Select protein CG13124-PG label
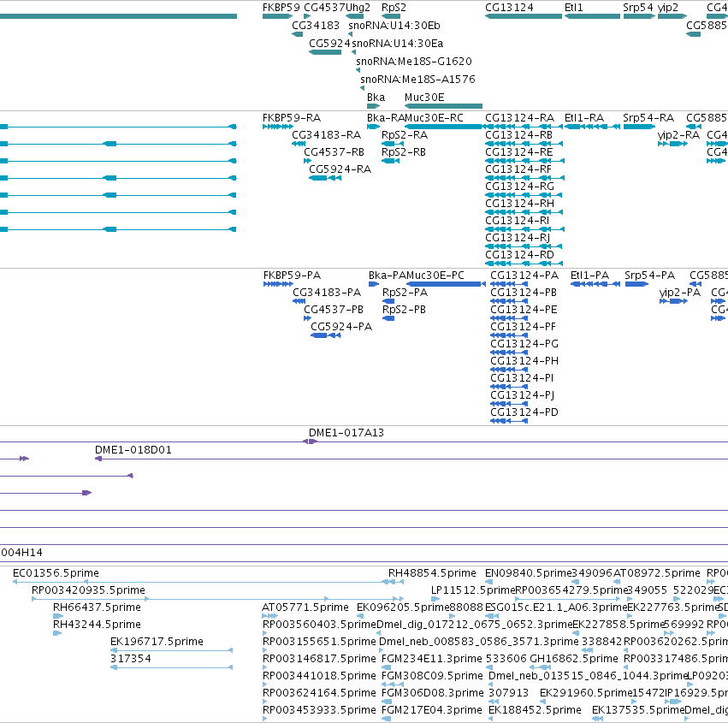 [x=524, y=344]
